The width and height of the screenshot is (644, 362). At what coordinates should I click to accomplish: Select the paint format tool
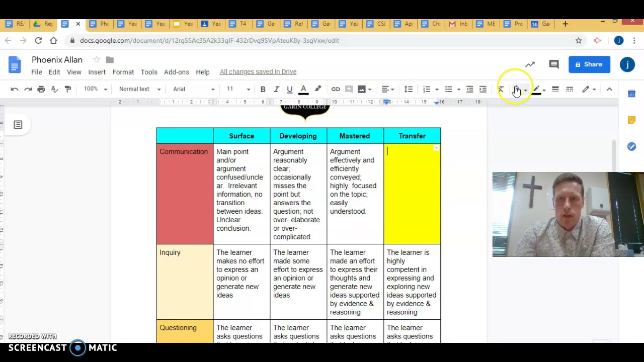click(x=68, y=89)
